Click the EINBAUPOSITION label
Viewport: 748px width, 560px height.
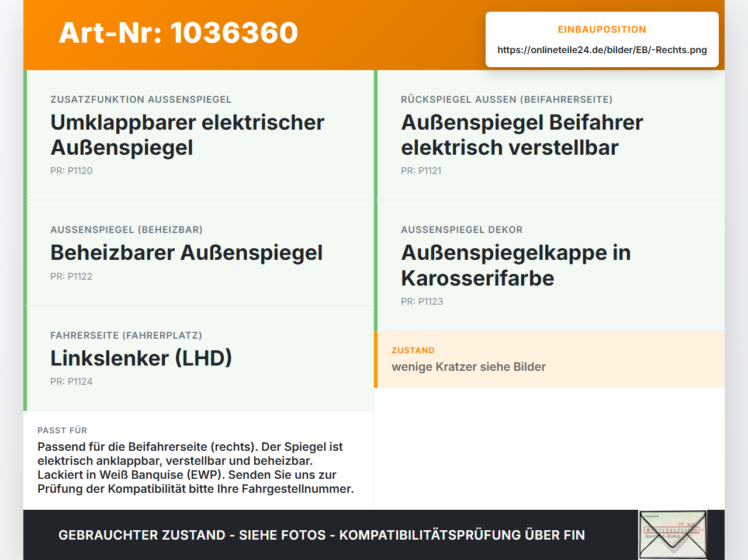click(602, 29)
